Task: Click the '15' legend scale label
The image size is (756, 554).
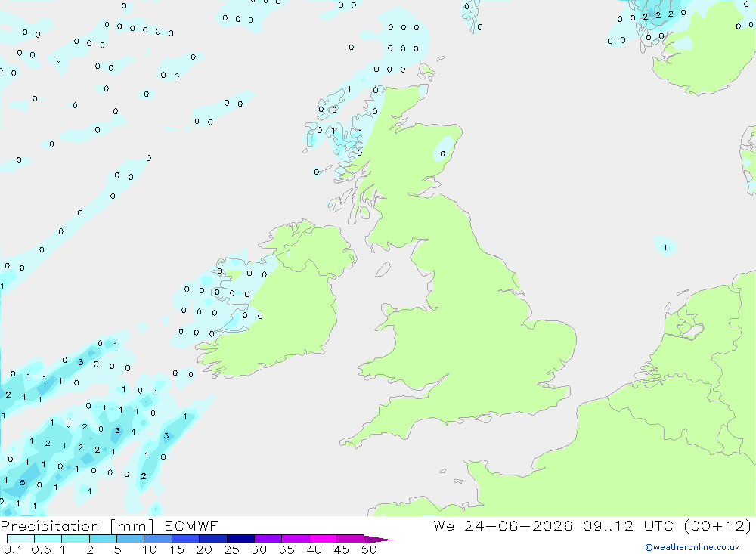Action: (x=177, y=549)
